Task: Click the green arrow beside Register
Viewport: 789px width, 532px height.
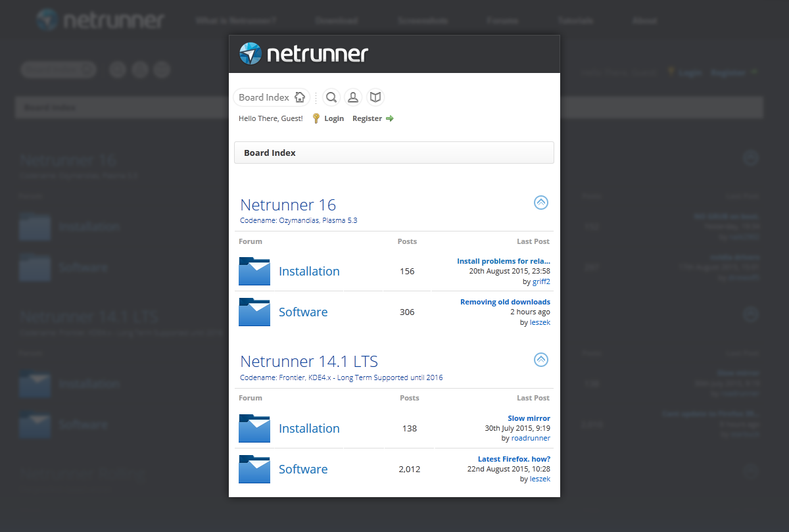Action: pyautogui.click(x=389, y=118)
